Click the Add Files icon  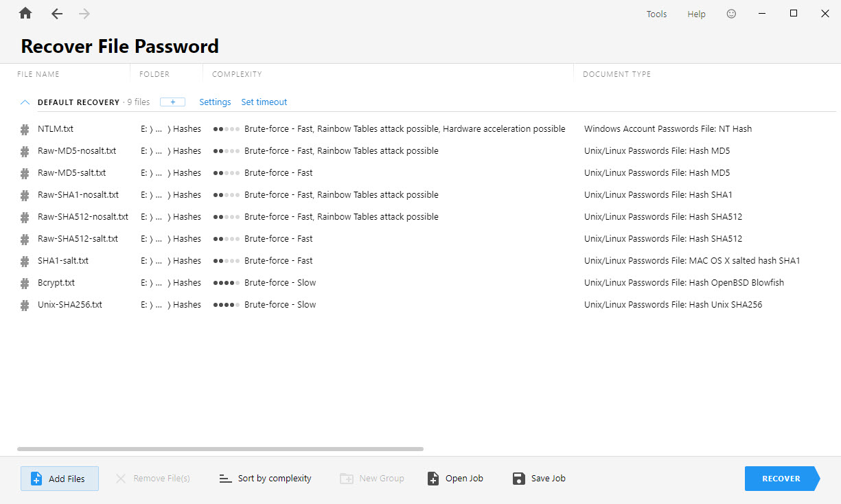click(36, 478)
